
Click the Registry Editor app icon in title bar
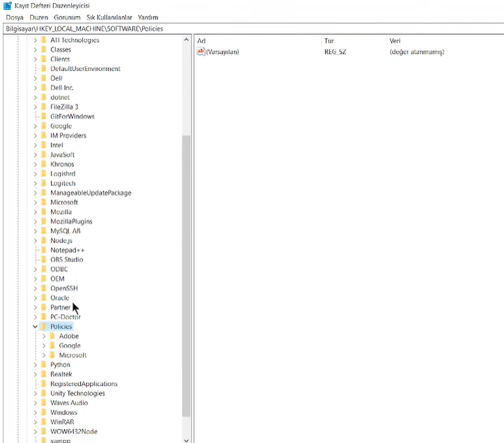pos(7,6)
